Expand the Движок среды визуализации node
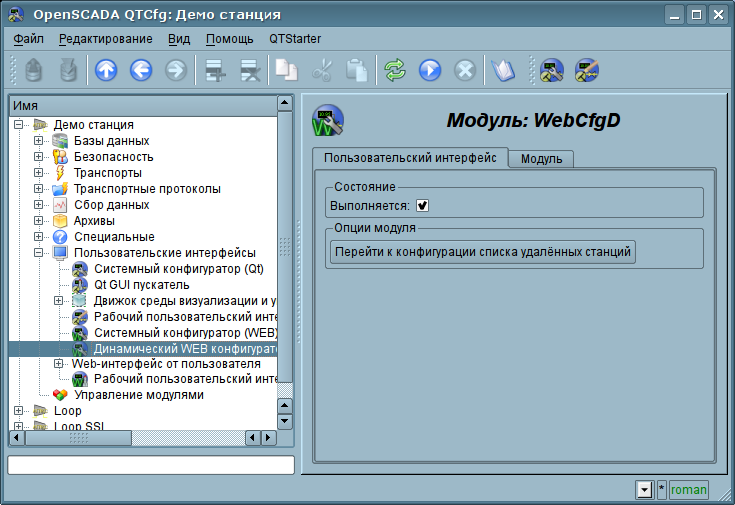The image size is (735, 505). 58,300
